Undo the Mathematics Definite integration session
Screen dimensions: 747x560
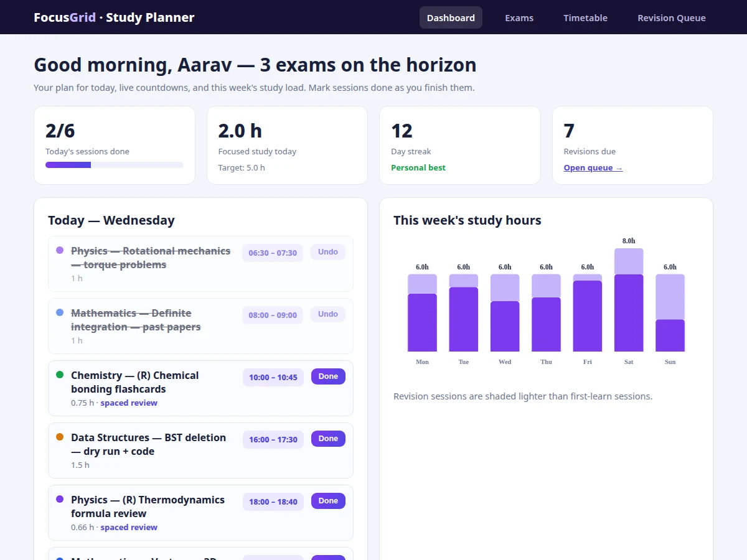pos(328,314)
